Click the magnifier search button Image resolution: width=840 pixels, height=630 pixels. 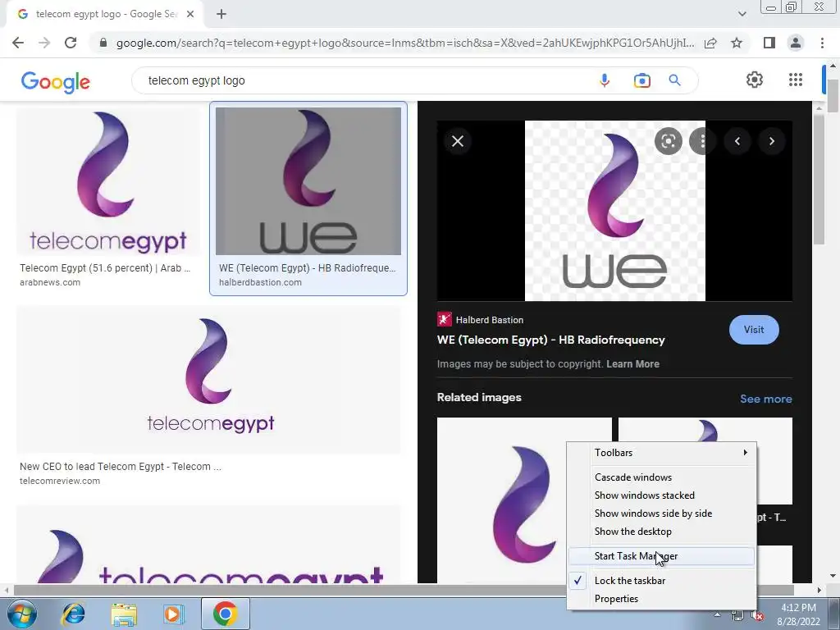point(674,80)
